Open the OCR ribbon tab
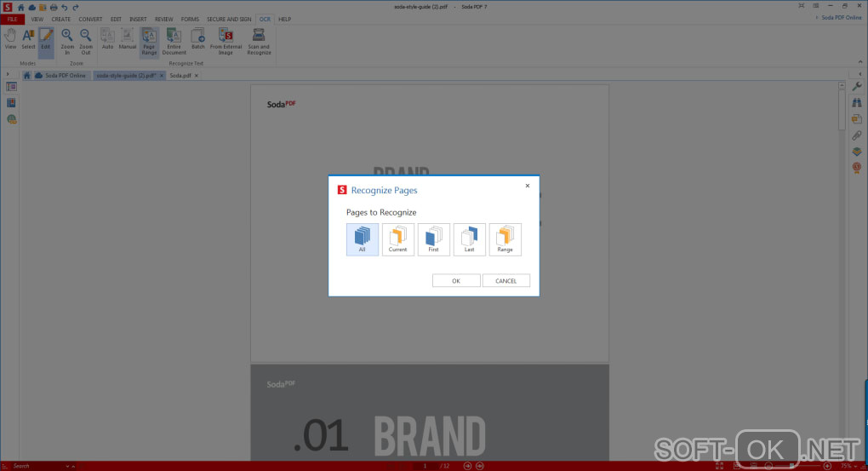 [x=266, y=19]
